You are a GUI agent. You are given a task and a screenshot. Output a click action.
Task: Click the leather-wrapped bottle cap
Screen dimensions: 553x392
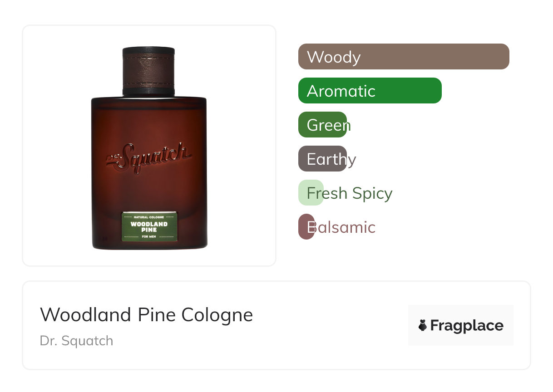pyautogui.click(x=148, y=70)
